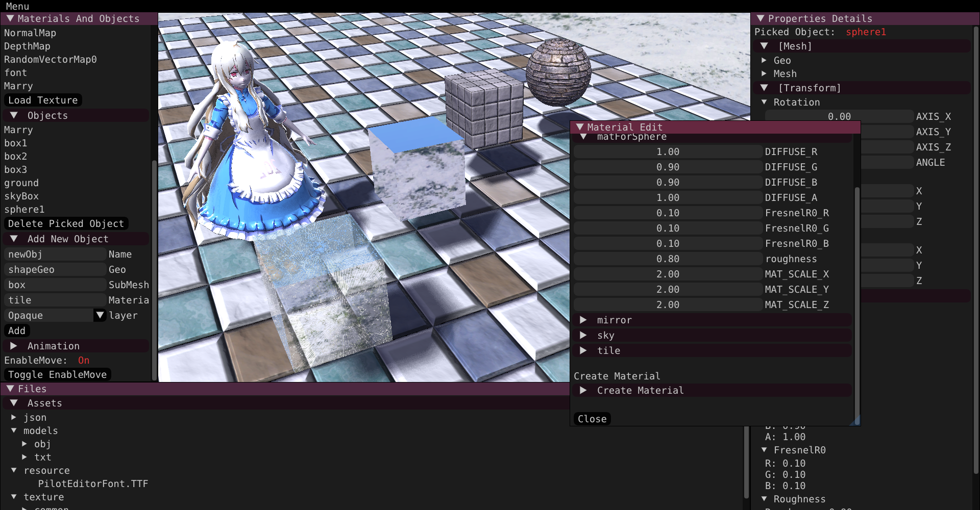Select the NormalMap texture entry

click(x=30, y=33)
